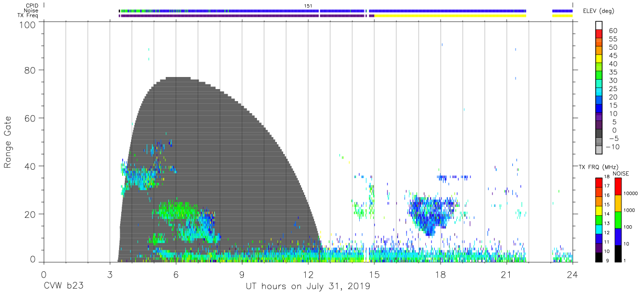
Task: Click the CPID value '151' above the plot
Action: pyautogui.click(x=308, y=6)
